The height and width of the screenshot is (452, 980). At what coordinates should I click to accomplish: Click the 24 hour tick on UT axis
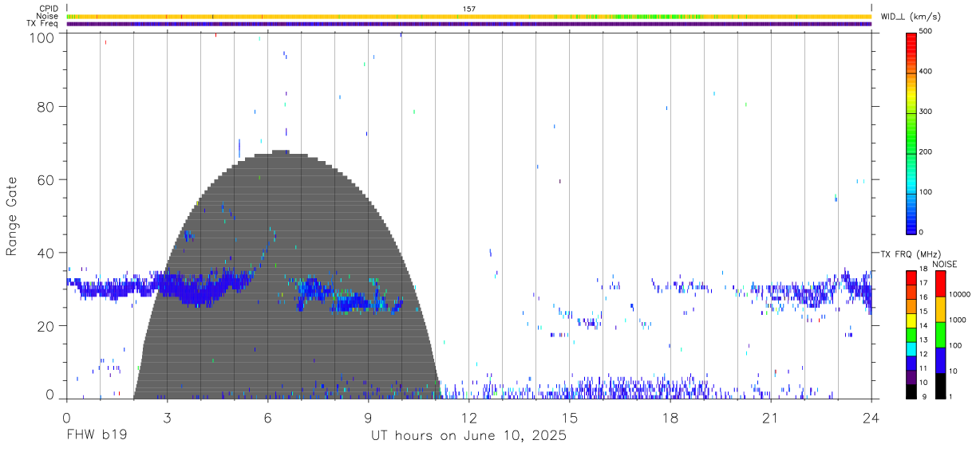pos(871,418)
